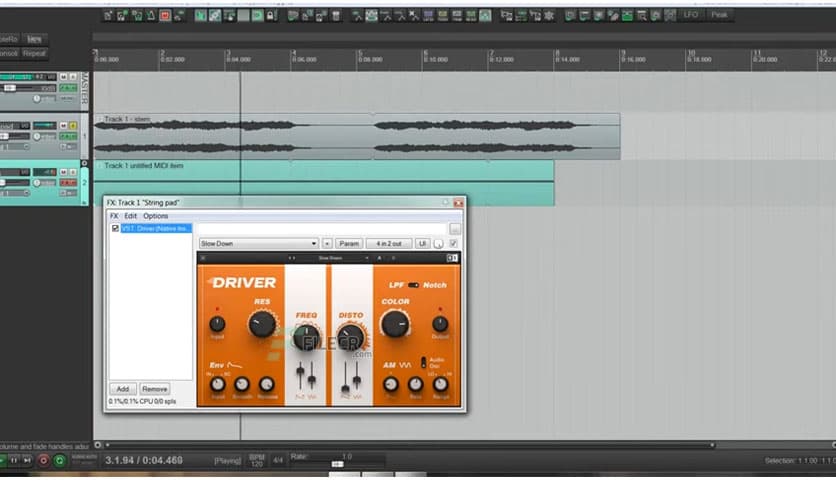Select A state in Driver header
Image resolution: width=836 pixels, height=484 pixels.
(x=380, y=258)
